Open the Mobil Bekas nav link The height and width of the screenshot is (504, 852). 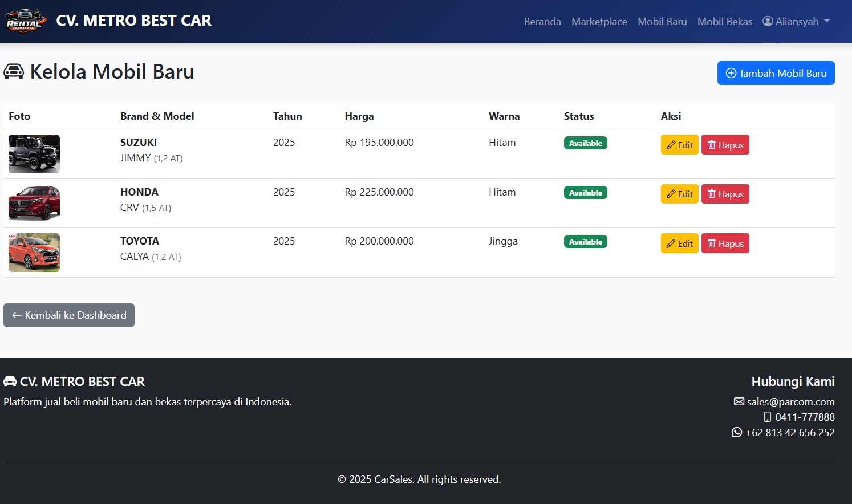coord(725,21)
